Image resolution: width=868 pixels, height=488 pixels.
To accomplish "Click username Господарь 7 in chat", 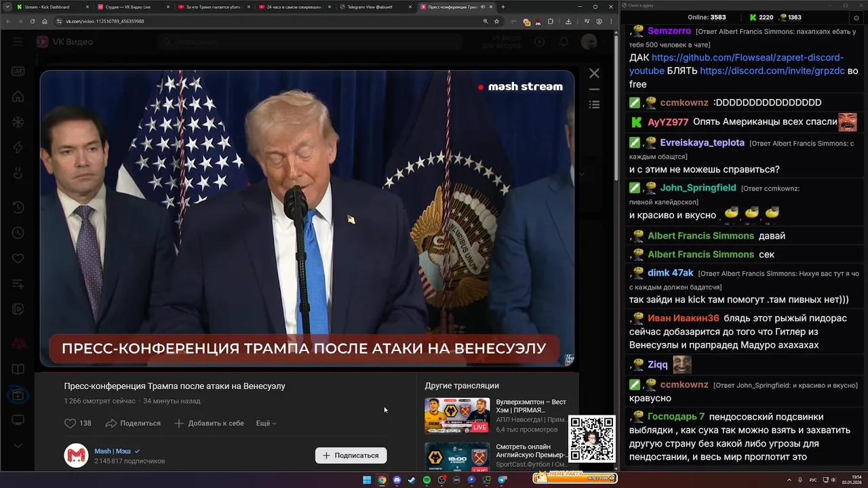I will [676, 416].
